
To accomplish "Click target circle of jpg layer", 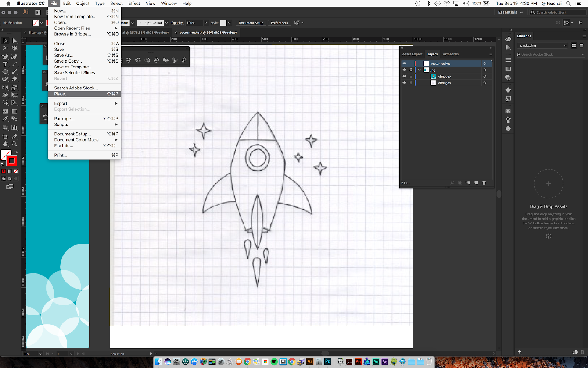I will coord(485,70).
